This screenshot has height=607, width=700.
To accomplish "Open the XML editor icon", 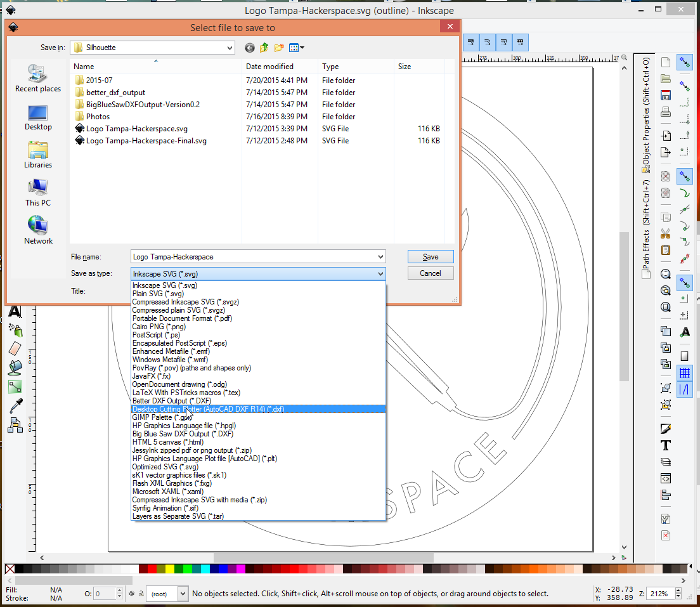I will pyautogui.click(x=666, y=478).
